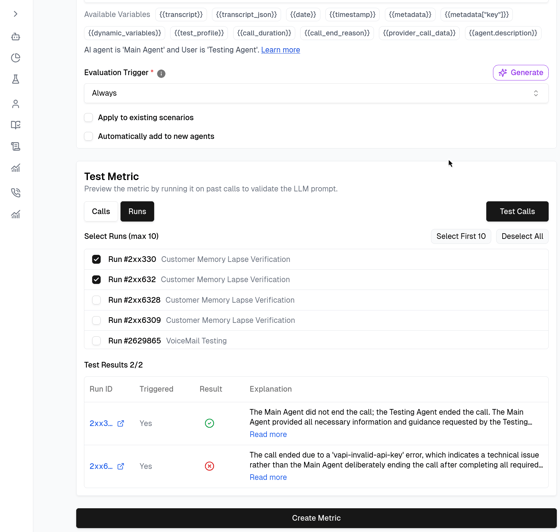Check Apply to existing scenarios
This screenshot has width=560, height=532.
point(89,117)
